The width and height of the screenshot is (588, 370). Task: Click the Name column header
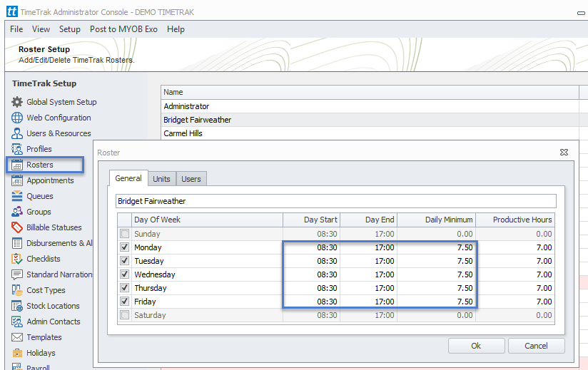coord(370,92)
